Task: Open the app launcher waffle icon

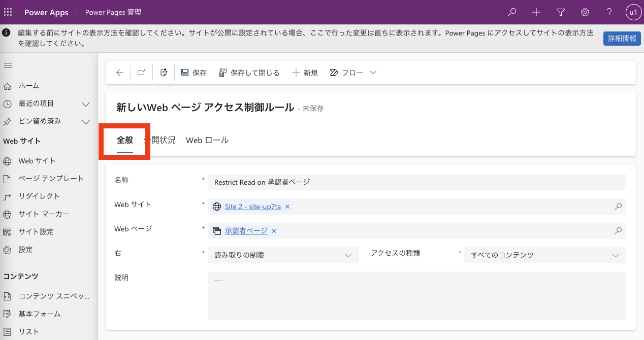Action: (x=8, y=12)
